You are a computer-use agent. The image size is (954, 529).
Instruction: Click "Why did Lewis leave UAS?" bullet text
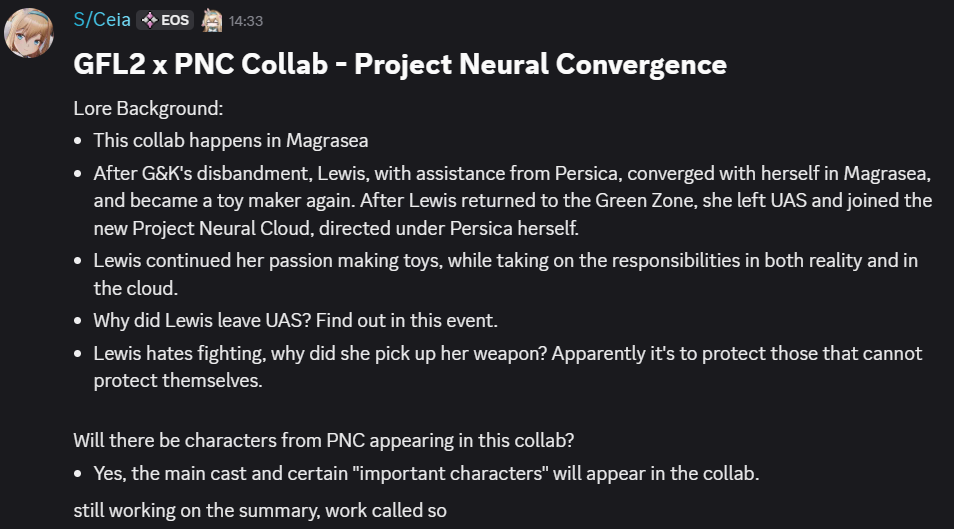[x=295, y=321]
